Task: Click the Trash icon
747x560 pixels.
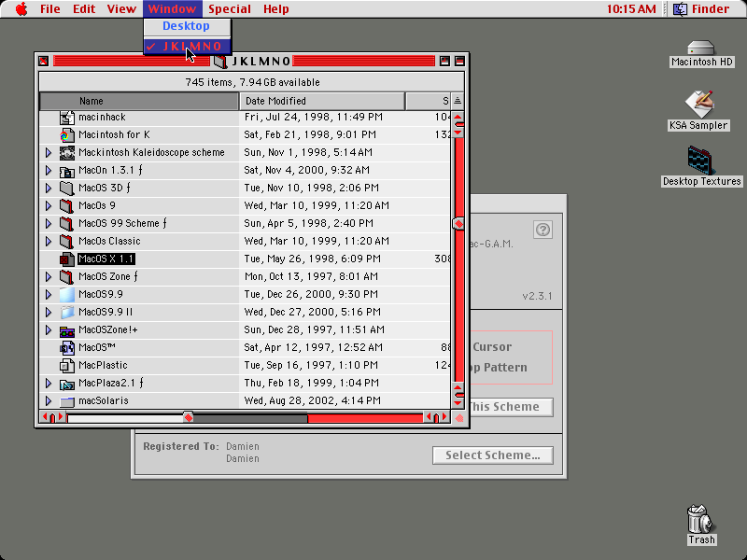Action: click(x=701, y=519)
